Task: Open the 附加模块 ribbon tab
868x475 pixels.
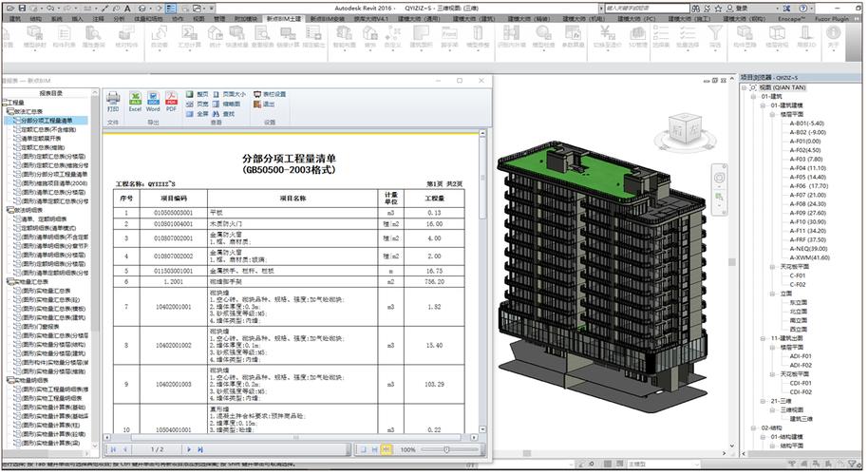Action: (x=246, y=19)
